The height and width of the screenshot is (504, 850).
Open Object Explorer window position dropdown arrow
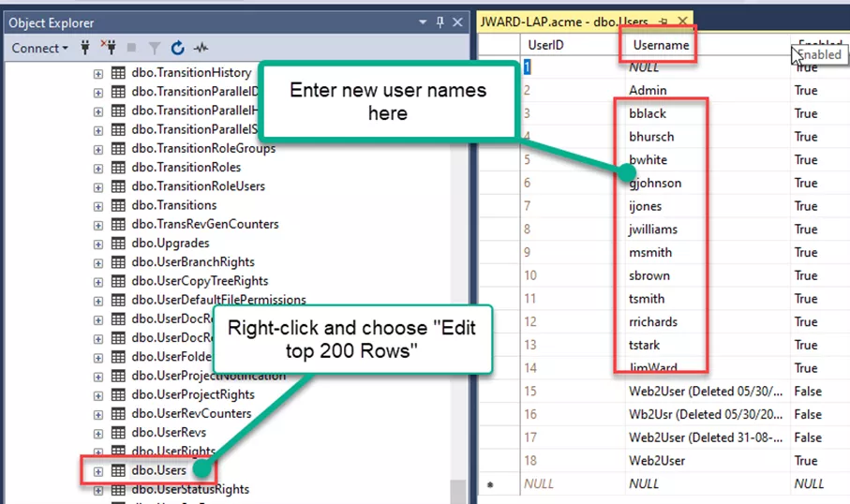[423, 22]
